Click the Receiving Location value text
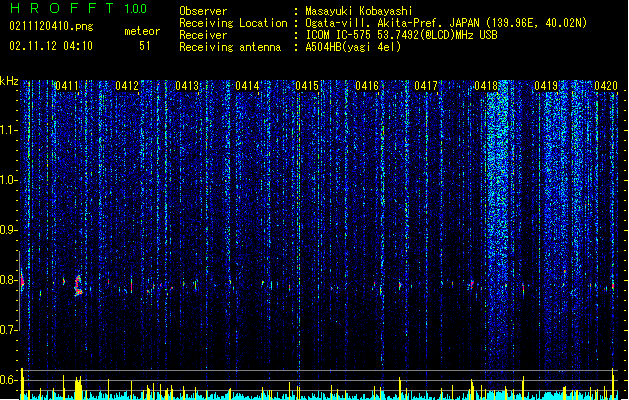This screenshot has height=400, width=629. pyautogui.click(x=446, y=23)
